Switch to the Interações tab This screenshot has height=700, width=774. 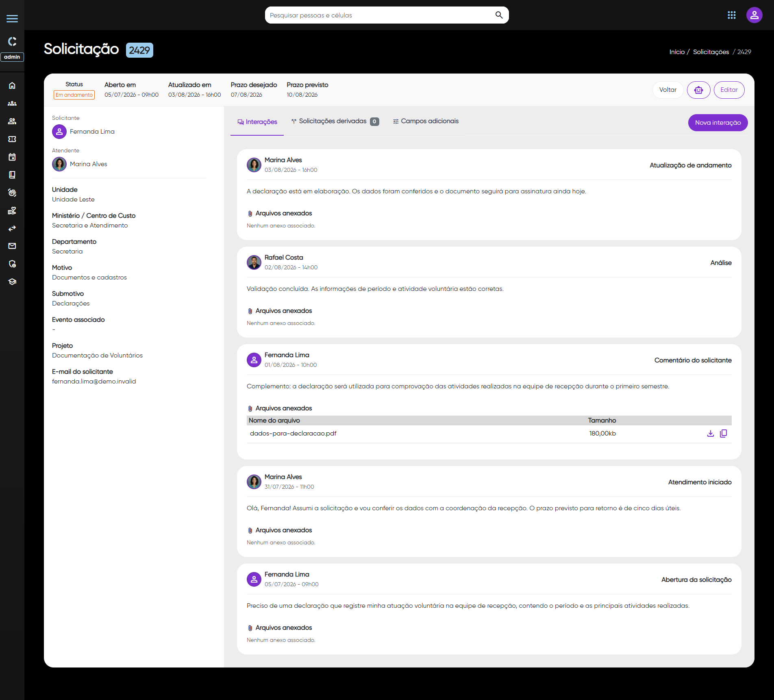click(x=257, y=122)
